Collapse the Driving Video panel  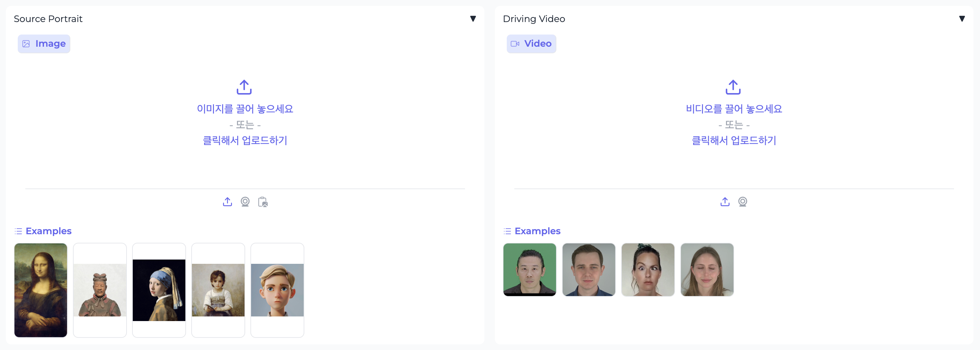962,19
